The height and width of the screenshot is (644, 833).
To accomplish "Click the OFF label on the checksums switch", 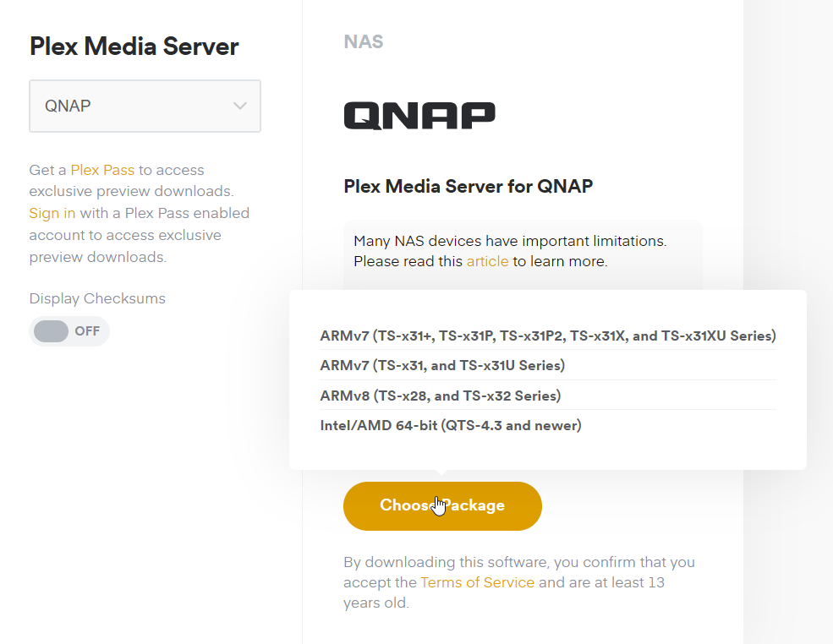I will [87, 331].
